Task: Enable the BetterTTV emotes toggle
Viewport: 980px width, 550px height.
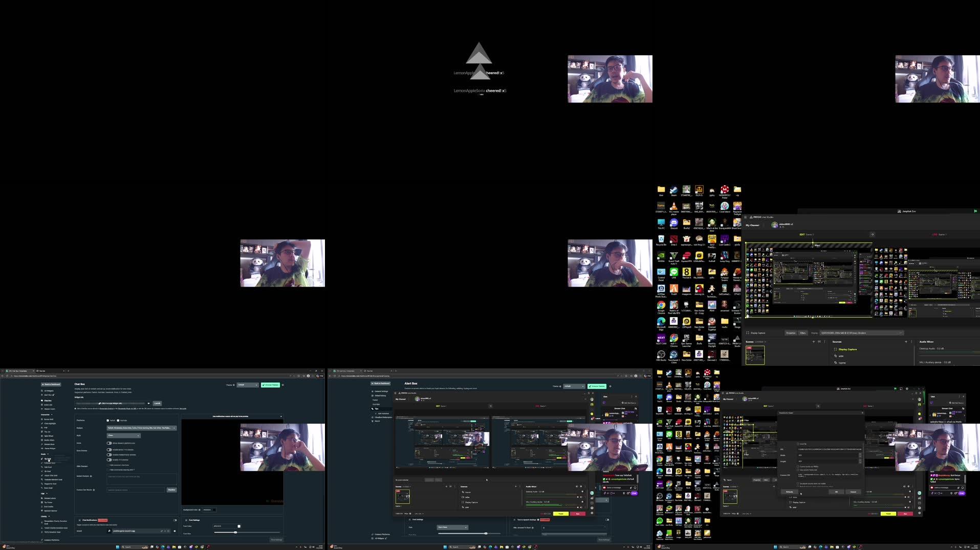Action: pos(110,450)
